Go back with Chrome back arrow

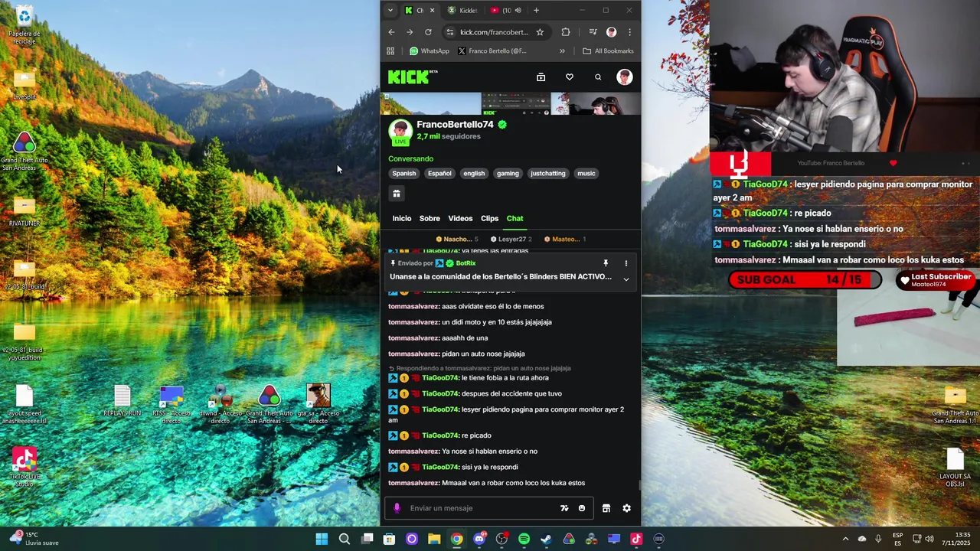[x=391, y=32]
